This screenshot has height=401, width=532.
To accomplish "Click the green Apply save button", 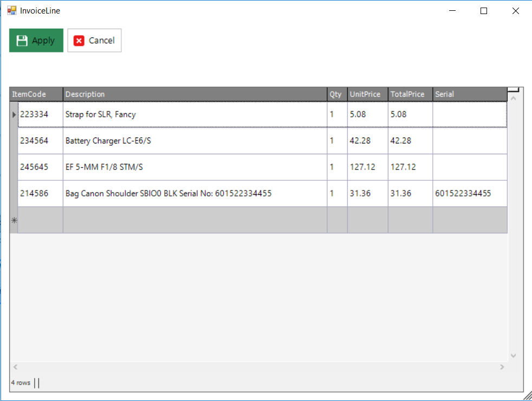I will 36,41.
